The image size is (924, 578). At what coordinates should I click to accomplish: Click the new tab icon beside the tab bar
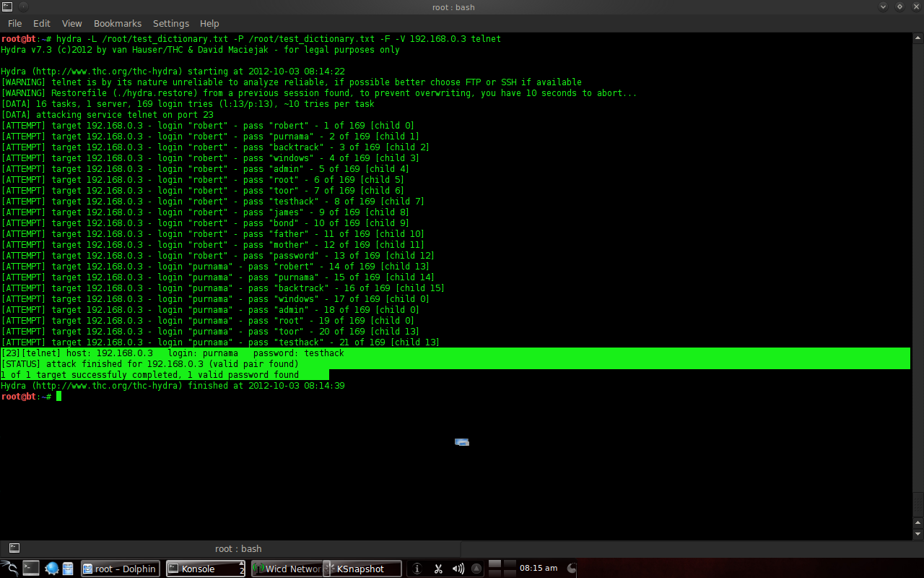[x=14, y=548]
